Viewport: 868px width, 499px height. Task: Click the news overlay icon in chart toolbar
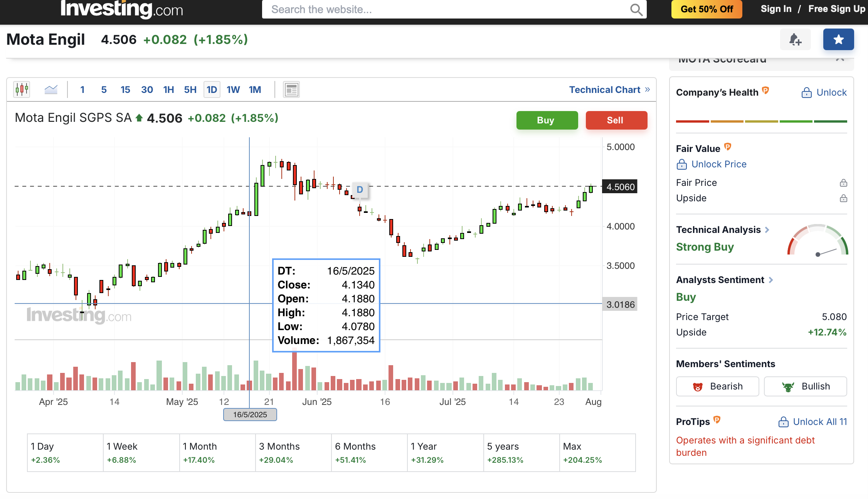coord(291,90)
